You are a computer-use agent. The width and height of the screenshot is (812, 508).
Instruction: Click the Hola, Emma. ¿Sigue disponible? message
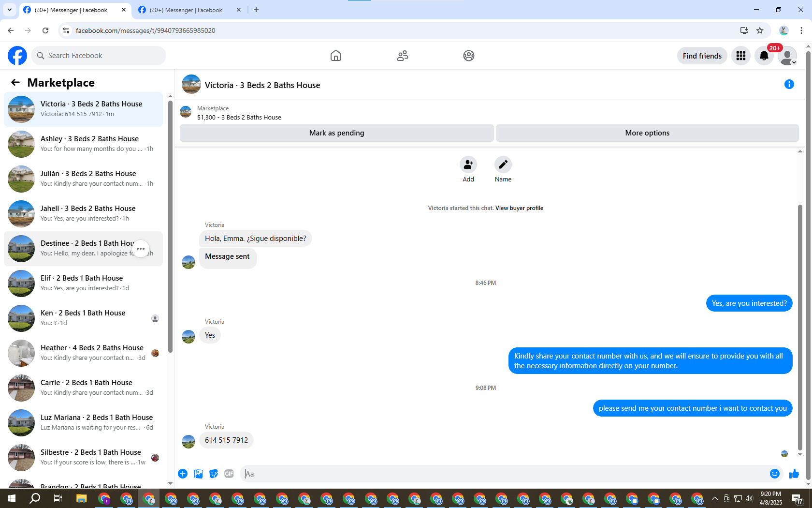click(255, 239)
